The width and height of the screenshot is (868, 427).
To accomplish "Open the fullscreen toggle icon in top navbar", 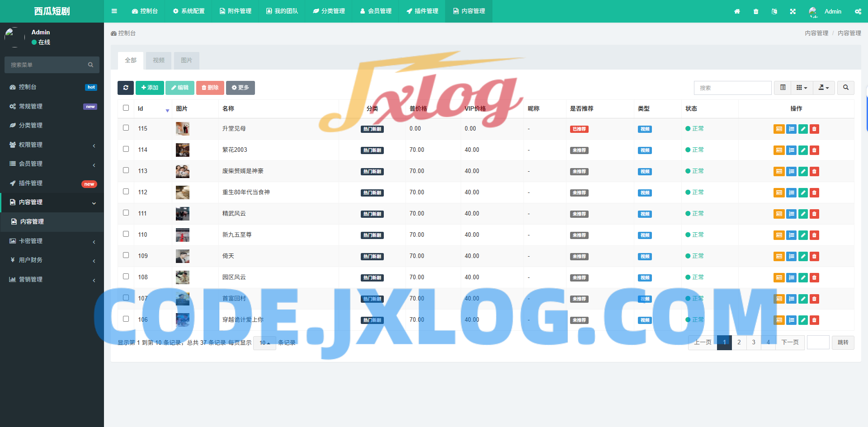I will point(793,11).
